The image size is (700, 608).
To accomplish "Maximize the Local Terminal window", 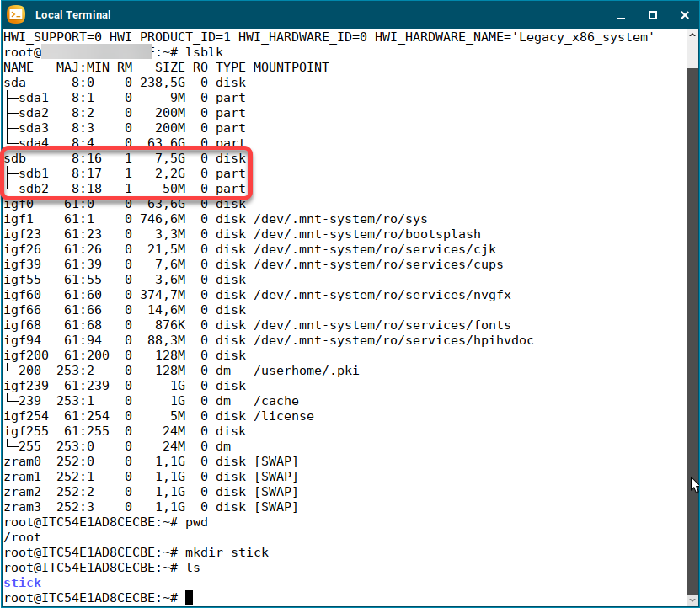I will coord(652,15).
